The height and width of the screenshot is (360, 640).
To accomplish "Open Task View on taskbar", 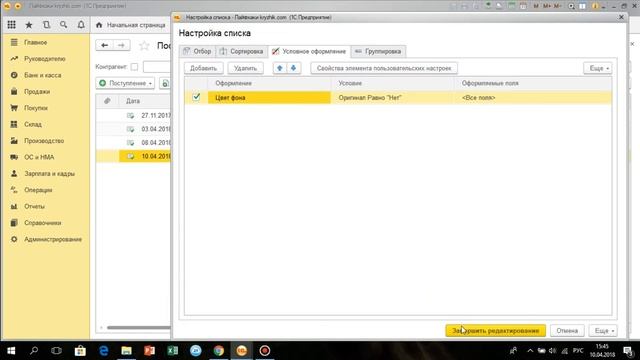I will pyautogui.click(x=57, y=351).
